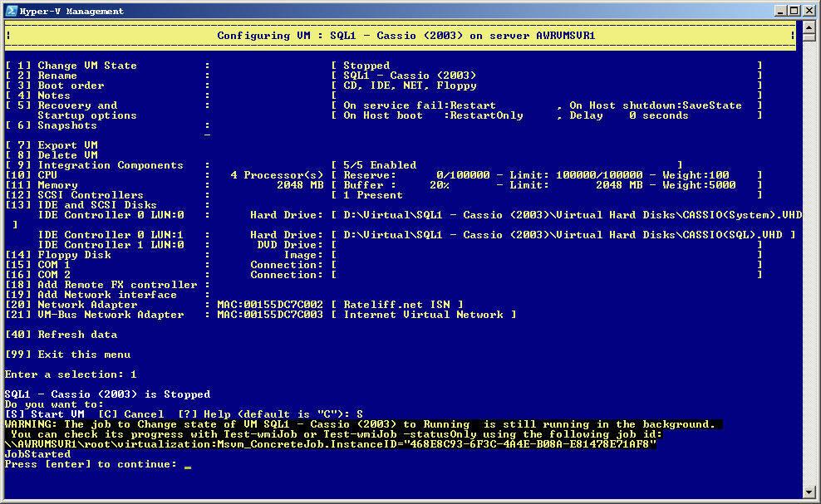Screen dimensions: 821x504
Task: Click 'Internet Virtual Network' name
Action: click(423, 314)
